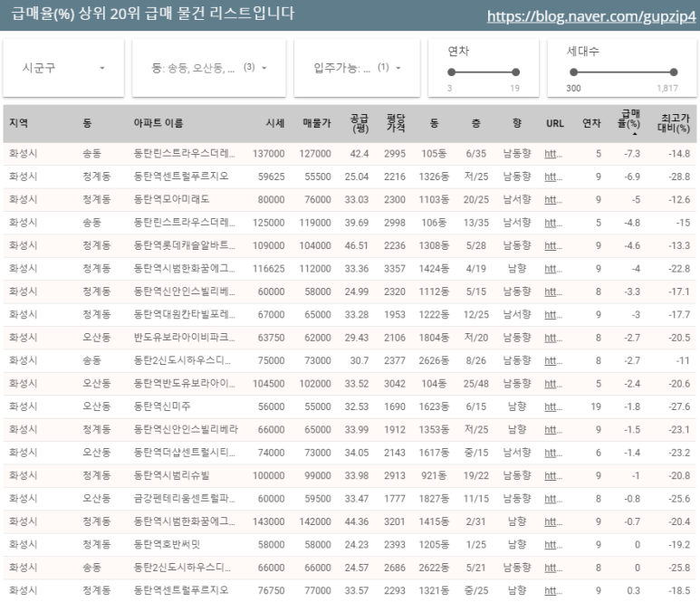This screenshot has width=700, height=602.
Task: Click the 최고가 대비 value -28.8
Action: 679,177
